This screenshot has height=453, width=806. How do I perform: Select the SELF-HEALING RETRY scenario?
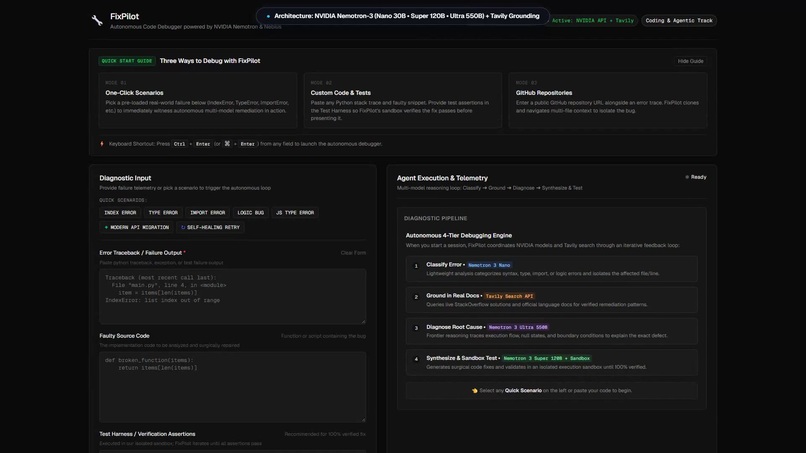click(x=210, y=227)
